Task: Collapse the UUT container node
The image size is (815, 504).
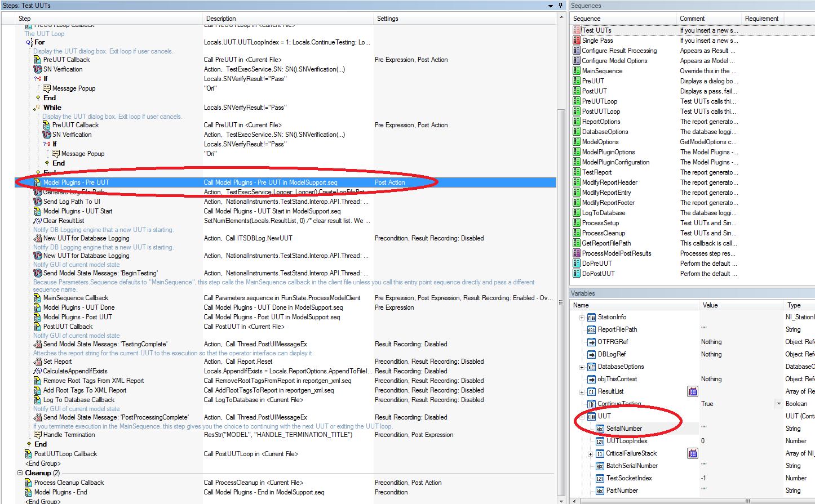Action: 582,417
